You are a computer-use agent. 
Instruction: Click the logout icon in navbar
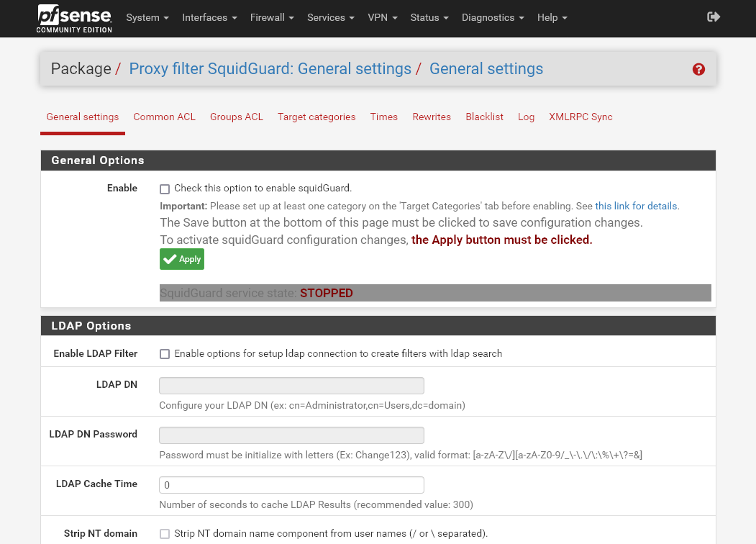point(714,17)
